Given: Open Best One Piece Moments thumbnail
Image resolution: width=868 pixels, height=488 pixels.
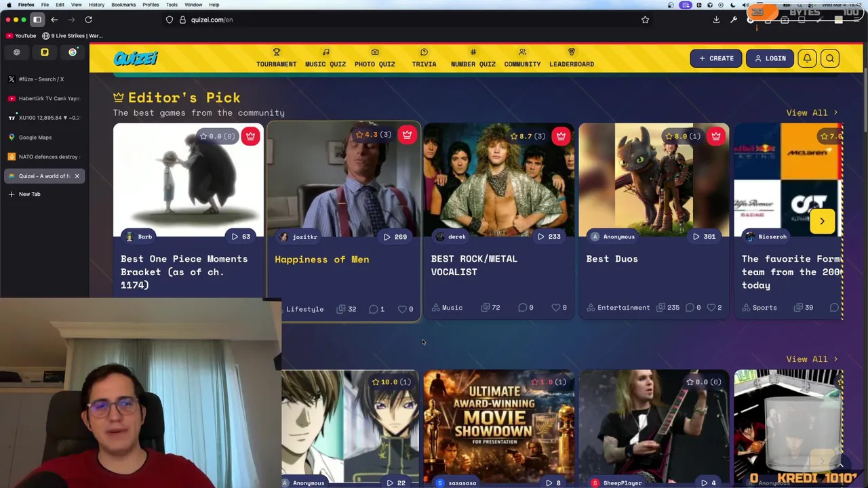Looking at the screenshot, I should pos(189,180).
